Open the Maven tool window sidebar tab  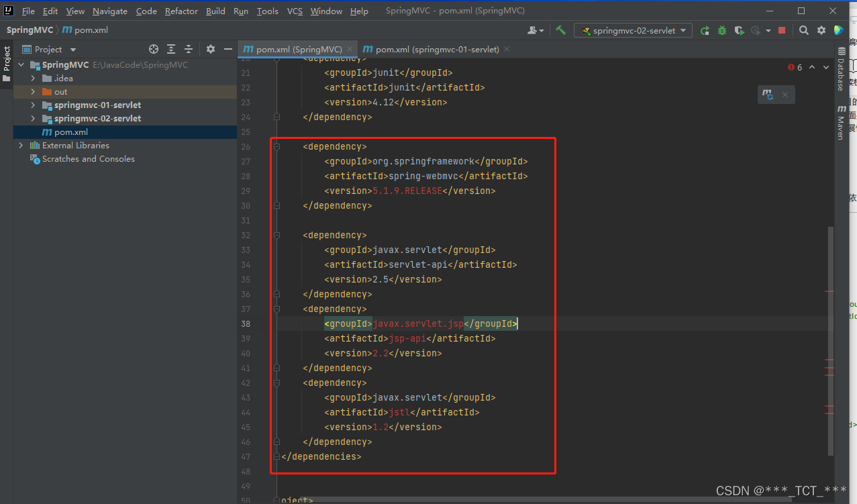pos(841,122)
